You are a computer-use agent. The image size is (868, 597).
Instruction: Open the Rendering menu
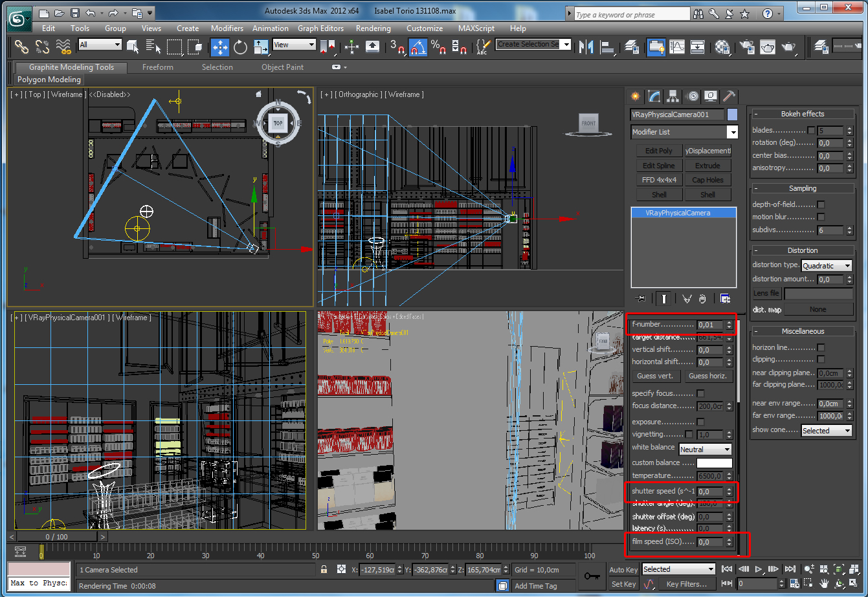coord(373,28)
